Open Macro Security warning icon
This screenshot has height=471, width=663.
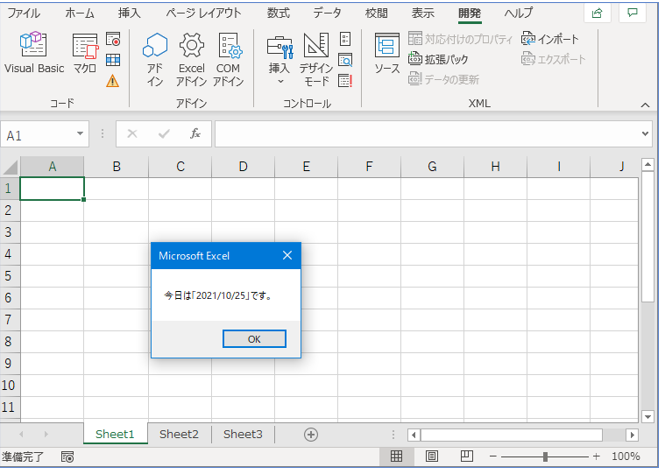(113, 80)
